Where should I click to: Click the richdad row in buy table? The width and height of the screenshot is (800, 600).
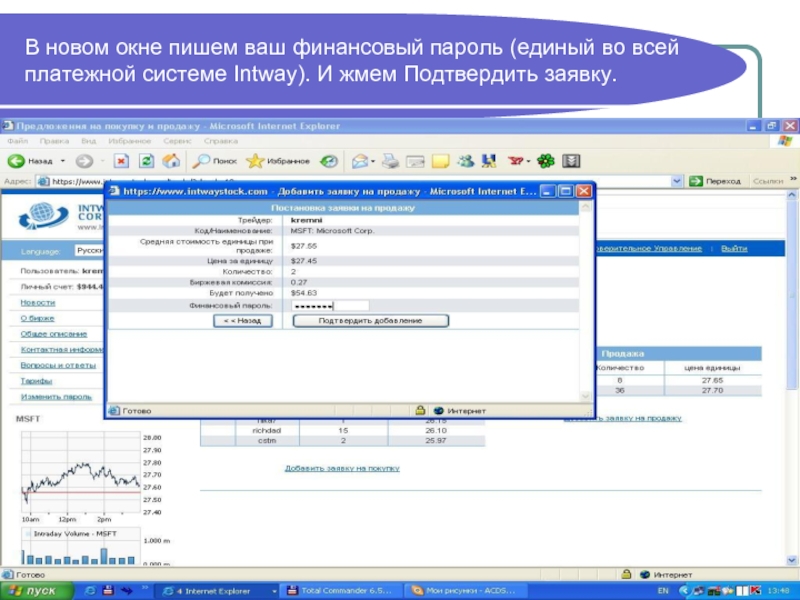(342, 431)
